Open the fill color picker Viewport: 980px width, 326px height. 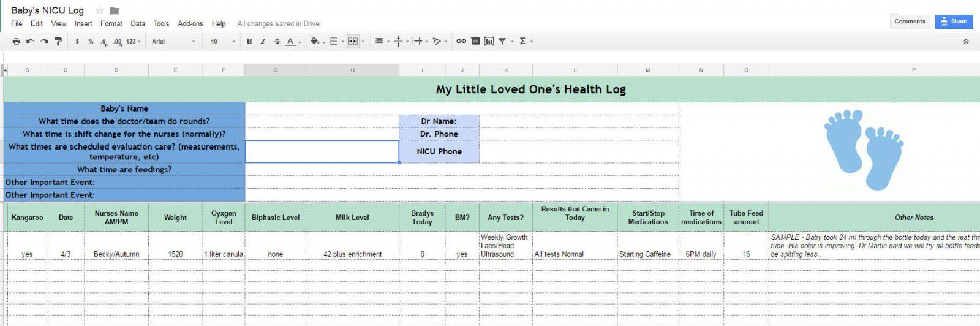[315, 42]
